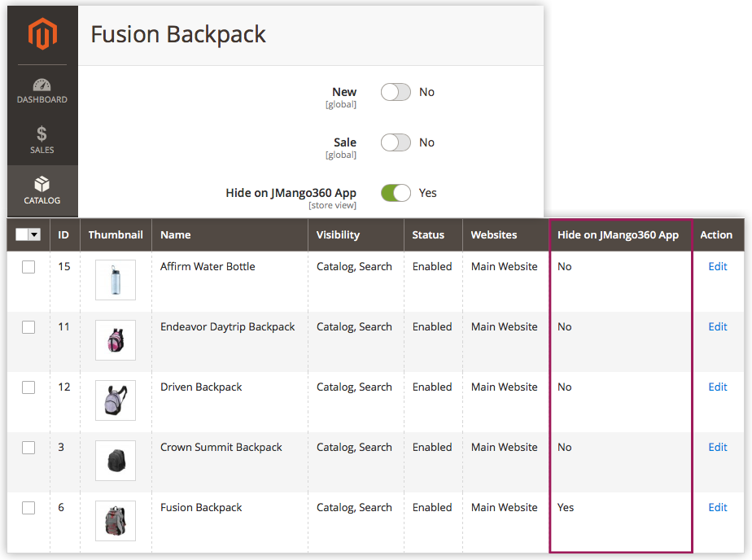Open the Driven Backpack thumbnail
The height and width of the screenshot is (560, 752).
[x=116, y=400]
